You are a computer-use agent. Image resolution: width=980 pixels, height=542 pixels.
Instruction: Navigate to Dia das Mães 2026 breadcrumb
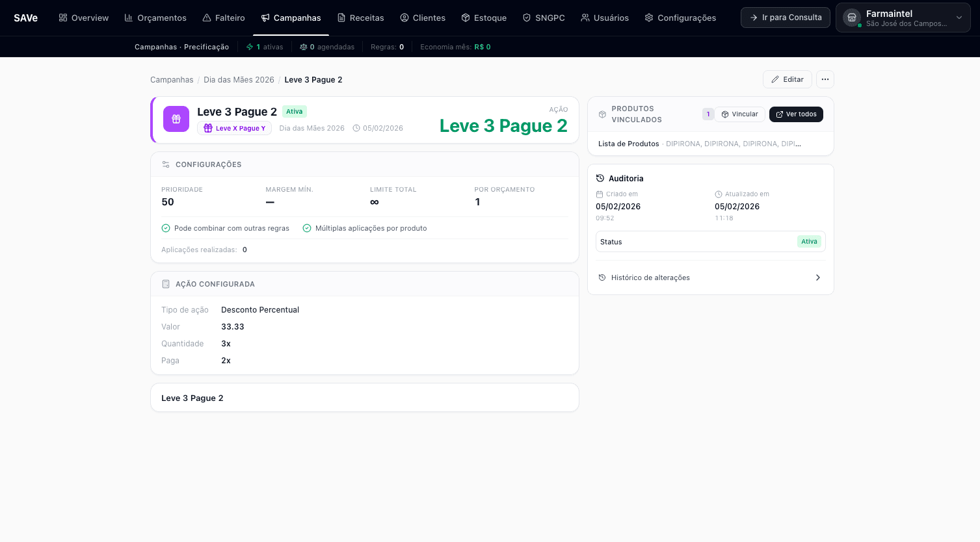239,80
